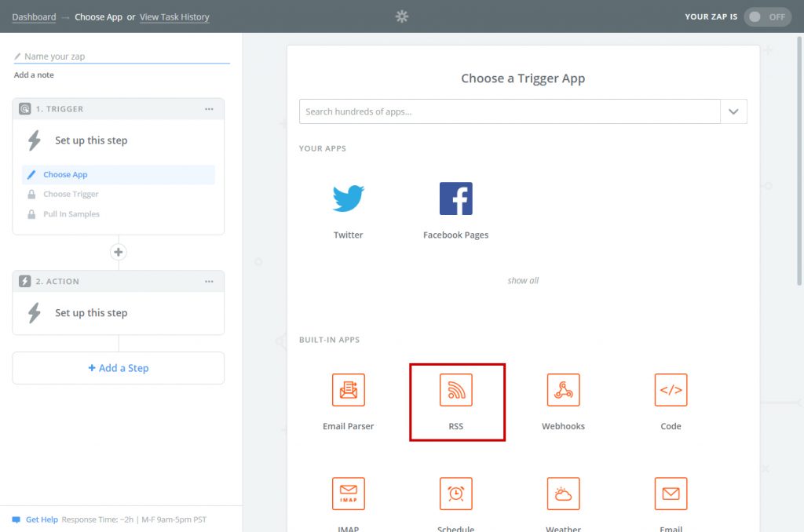Go to the Dashboard link
This screenshot has height=532, width=804.
click(x=34, y=16)
